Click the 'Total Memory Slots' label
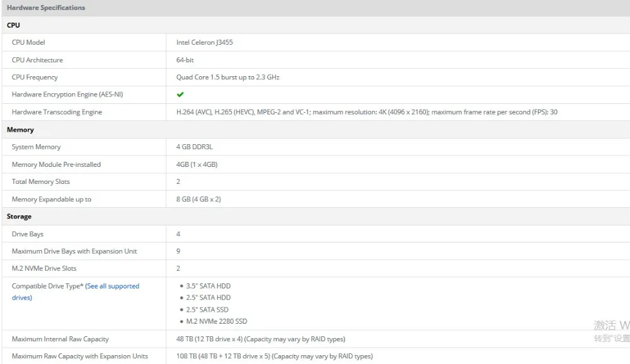Viewport: 630px width, 364px height. pyautogui.click(x=40, y=181)
